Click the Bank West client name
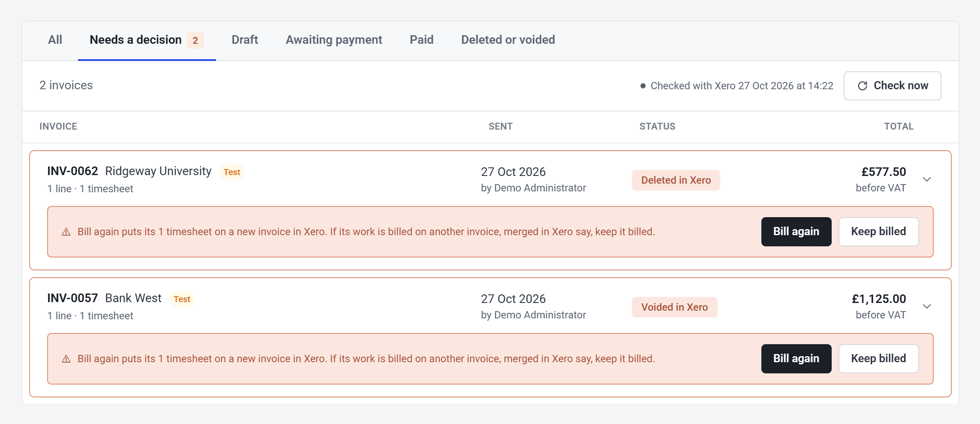 [133, 298]
